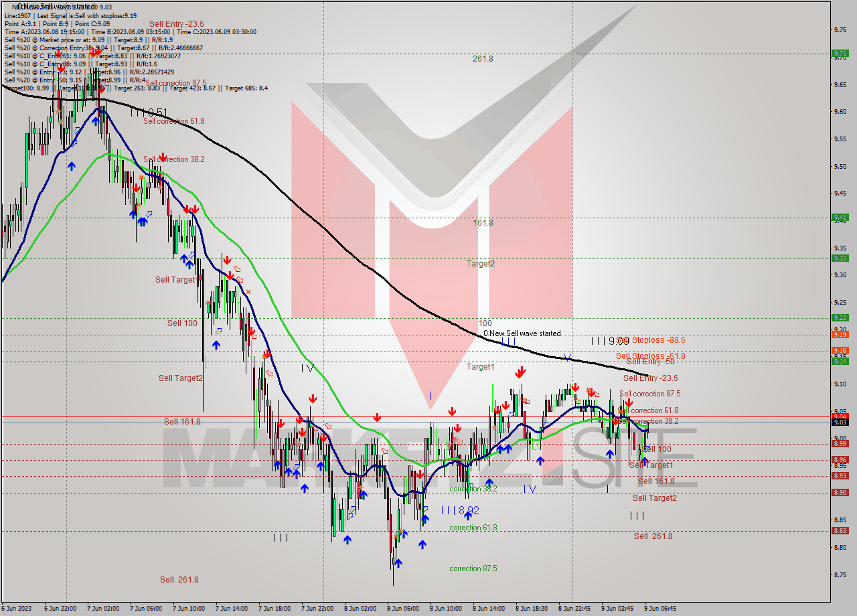Select the green Target2 label
Screen dimensions: 857x616
click(x=481, y=263)
